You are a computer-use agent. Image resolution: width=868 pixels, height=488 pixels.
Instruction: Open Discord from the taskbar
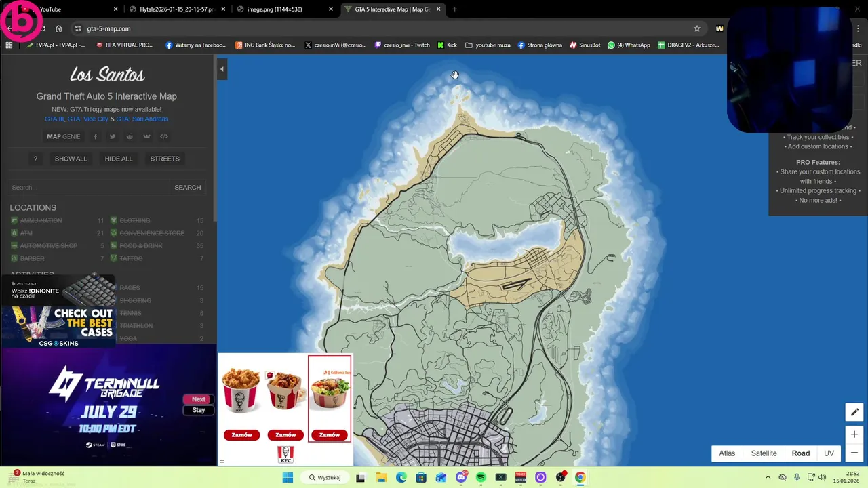(461, 477)
